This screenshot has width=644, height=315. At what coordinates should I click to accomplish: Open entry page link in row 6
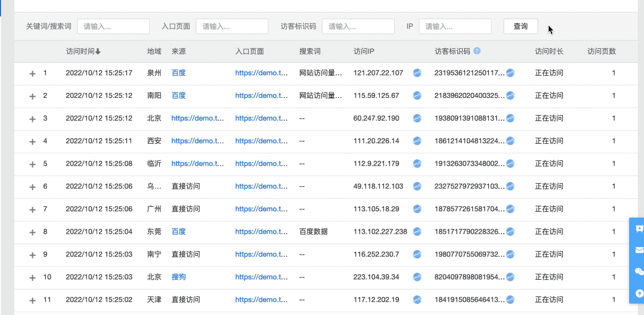coord(262,187)
